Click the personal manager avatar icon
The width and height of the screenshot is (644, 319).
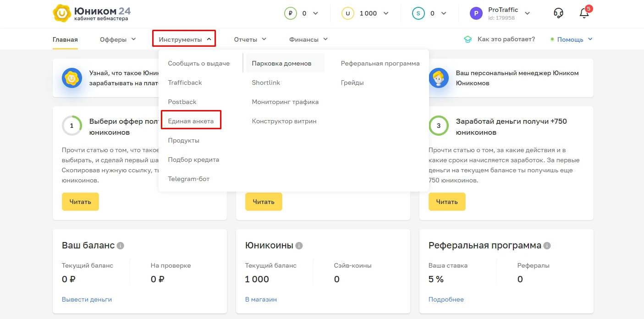click(439, 78)
